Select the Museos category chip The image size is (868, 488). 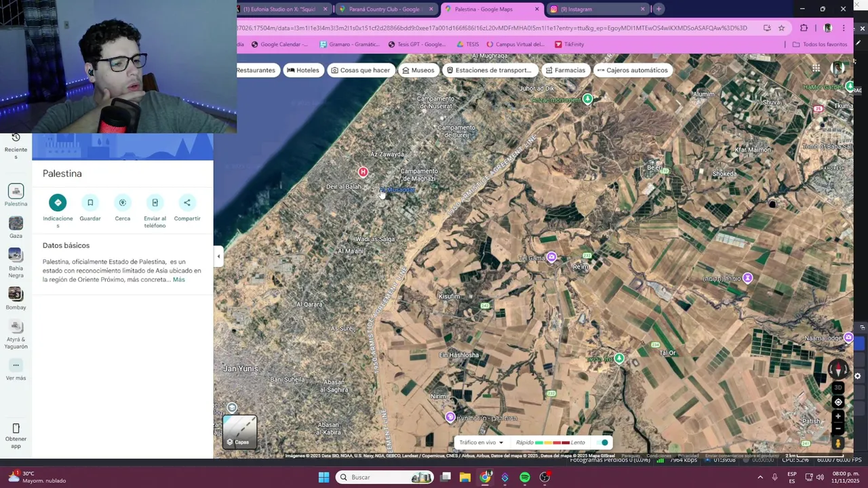click(418, 70)
